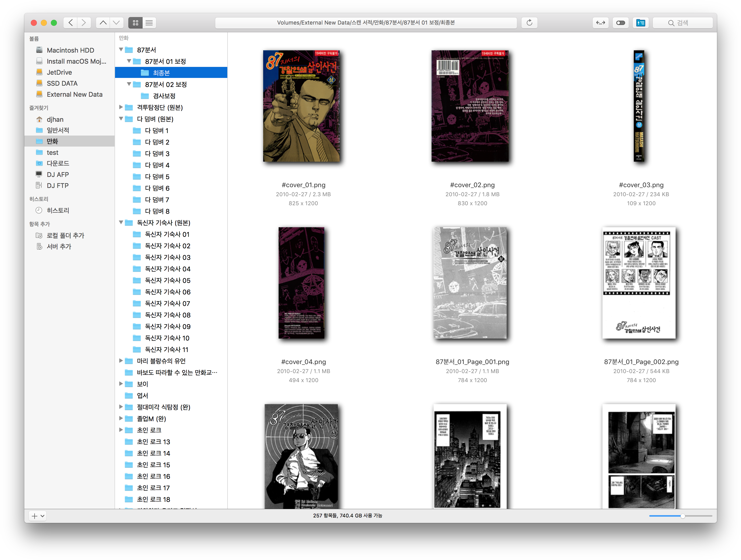Navigate back with left arrow
Image resolution: width=741 pixels, height=560 pixels.
(x=70, y=23)
